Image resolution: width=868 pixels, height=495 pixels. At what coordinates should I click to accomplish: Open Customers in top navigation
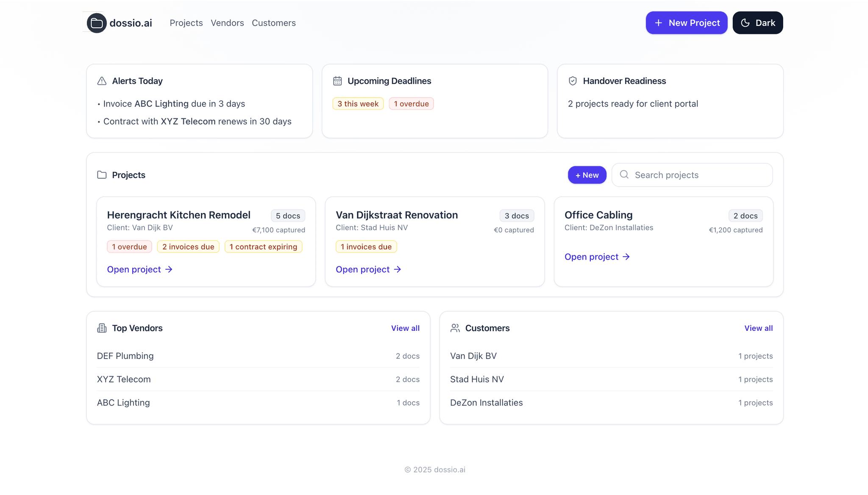pyautogui.click(x=273, y=23)
